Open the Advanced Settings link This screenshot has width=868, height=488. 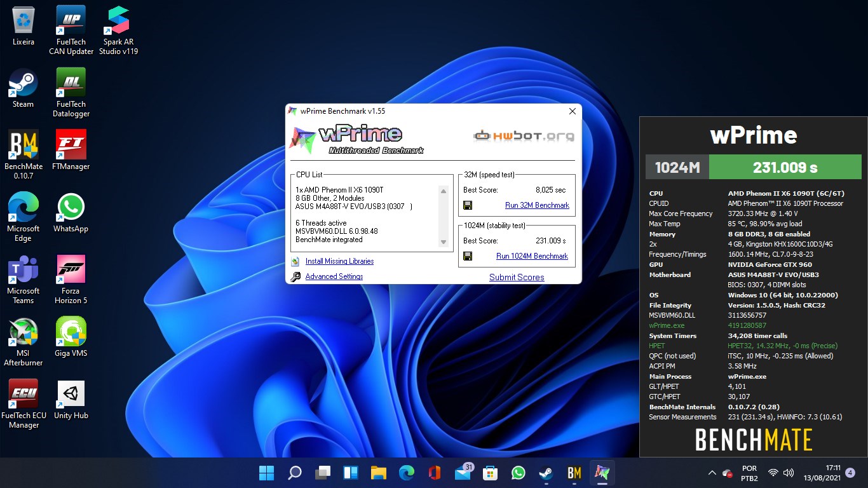334,276
